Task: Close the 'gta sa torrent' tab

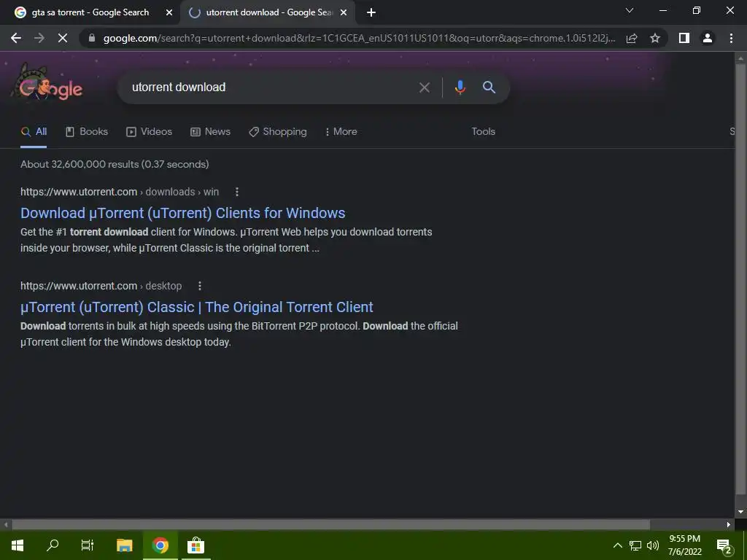Action: coord(169,13)
